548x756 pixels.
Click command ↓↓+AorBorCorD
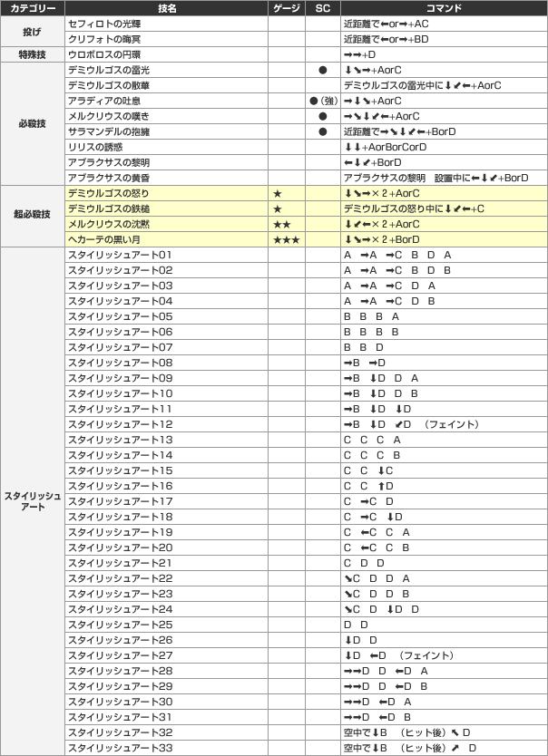click(x=385, y=147)
